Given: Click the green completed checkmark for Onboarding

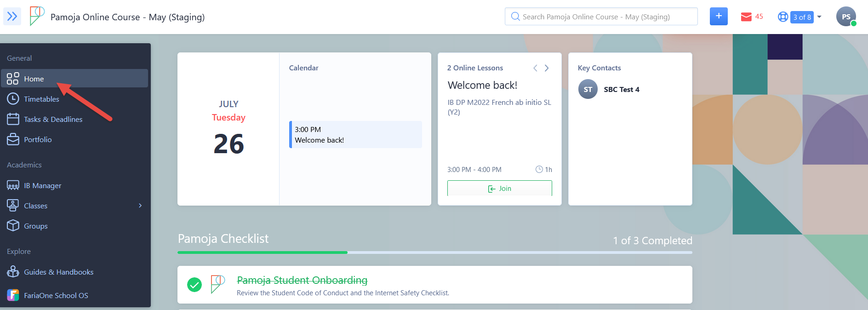Looking at the screenshot, I should tap(194, 285).
